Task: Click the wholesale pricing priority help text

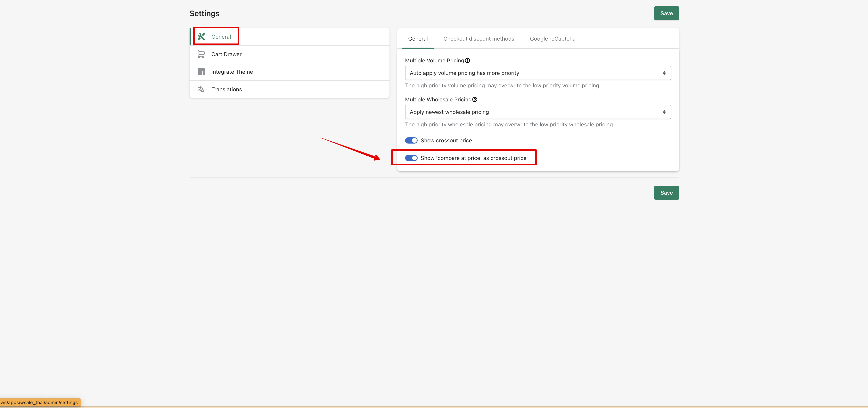Action: [x=509, y=125]
